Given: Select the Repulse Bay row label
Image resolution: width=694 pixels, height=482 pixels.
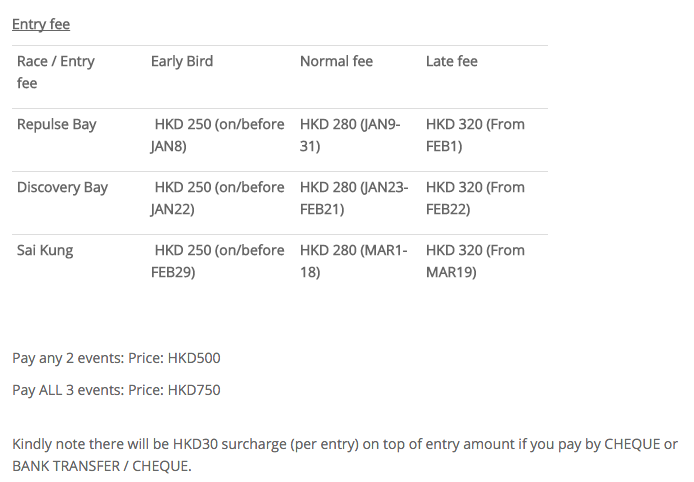Looking at the screenshot, I should (57, 124).
